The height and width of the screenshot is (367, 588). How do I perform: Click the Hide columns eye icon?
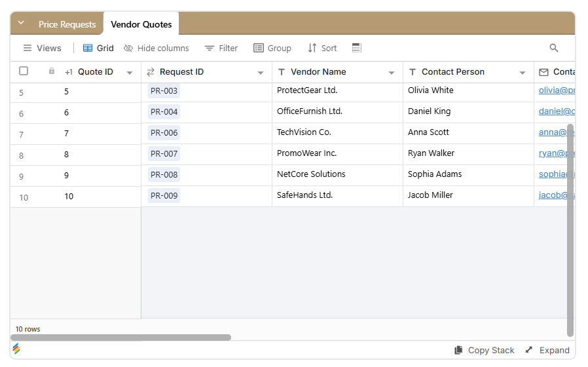(128, 48)
